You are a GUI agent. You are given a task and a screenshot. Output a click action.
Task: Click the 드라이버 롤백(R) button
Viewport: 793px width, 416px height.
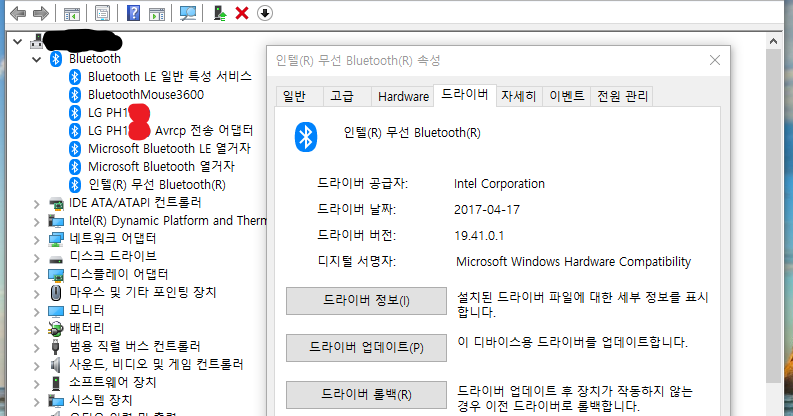point(366,395)
